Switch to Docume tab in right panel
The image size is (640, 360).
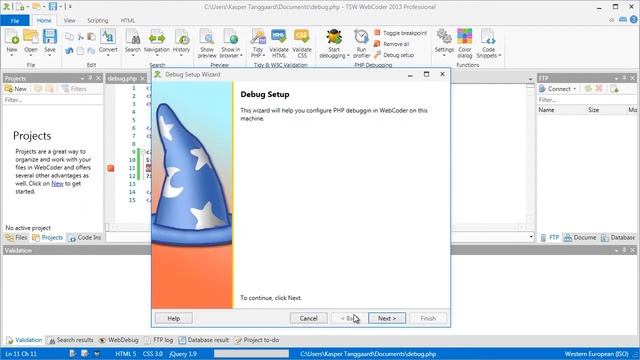(x=580, y=238)
